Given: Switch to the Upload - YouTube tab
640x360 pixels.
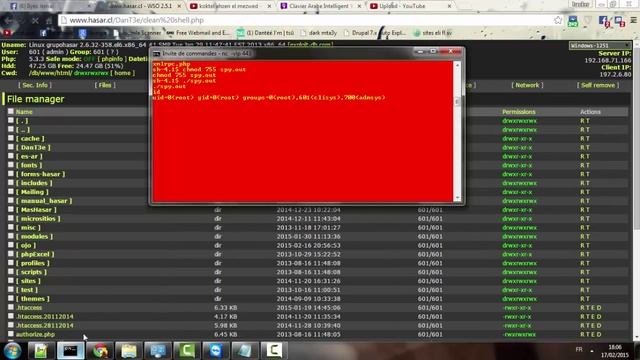Looking at the screenshot, I should [410, 6].
